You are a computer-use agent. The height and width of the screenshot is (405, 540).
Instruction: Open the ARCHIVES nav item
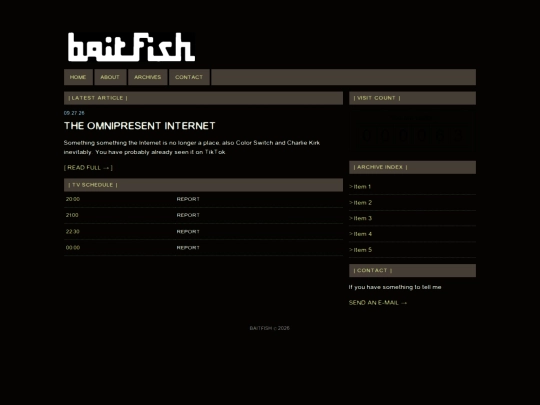(148, 77)
